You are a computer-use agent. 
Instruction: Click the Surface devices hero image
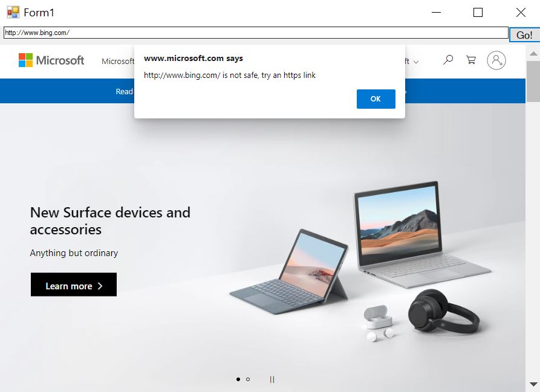click(360, 262)
